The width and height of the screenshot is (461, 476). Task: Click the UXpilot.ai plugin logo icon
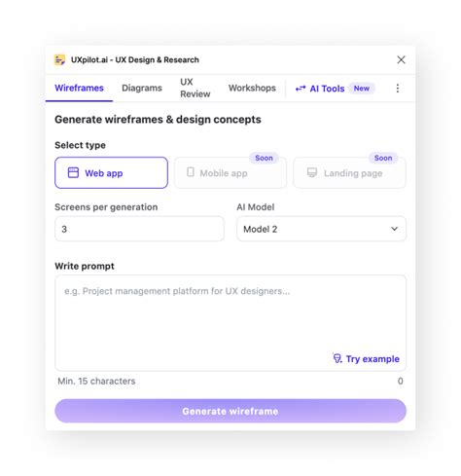[x=59, y=59]
